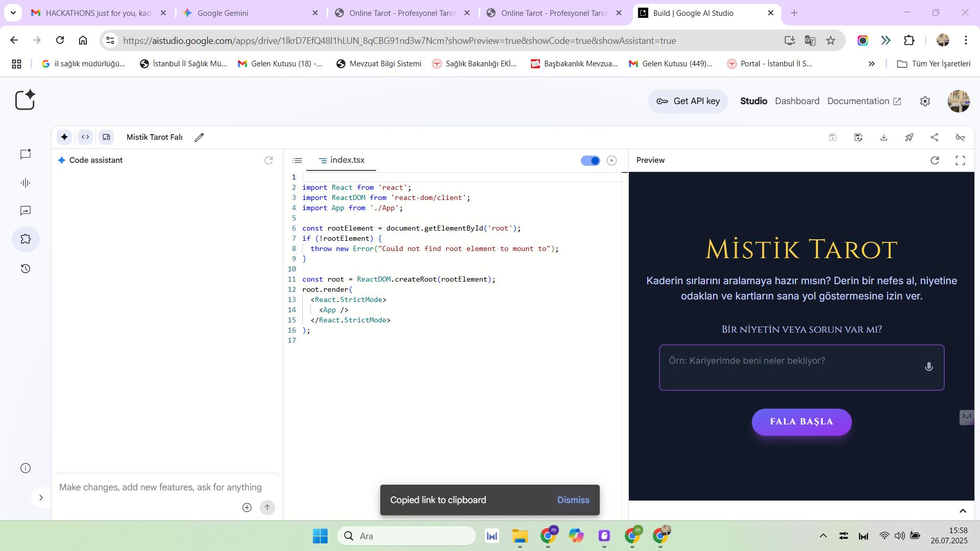The width and height of the screenshot is (980, 551).
Task: Open settings gear in Studio header
Action: pyautogui.click(x=925, y=101)
